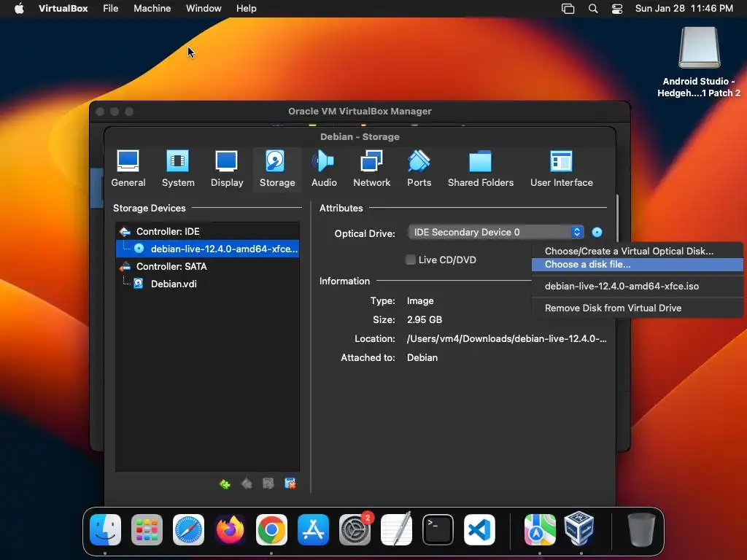Open Trash from the Dock

(x=641, y=529)
